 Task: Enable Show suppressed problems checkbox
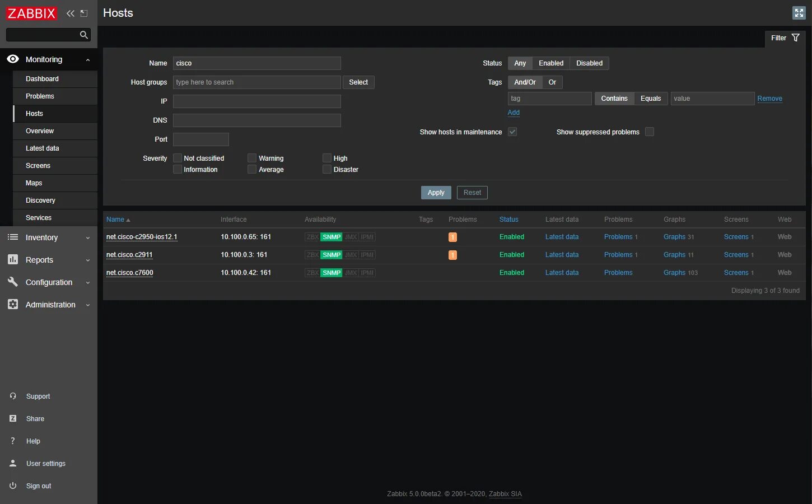click(x=650, y=132)
